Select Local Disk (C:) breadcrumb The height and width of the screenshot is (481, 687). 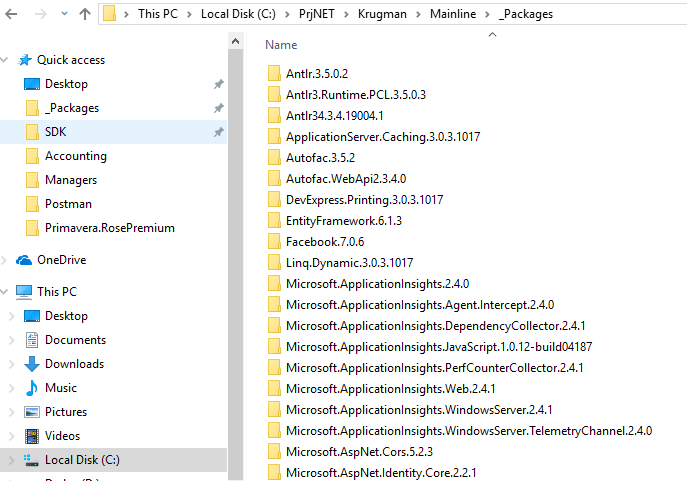click(x=238, y=14)
